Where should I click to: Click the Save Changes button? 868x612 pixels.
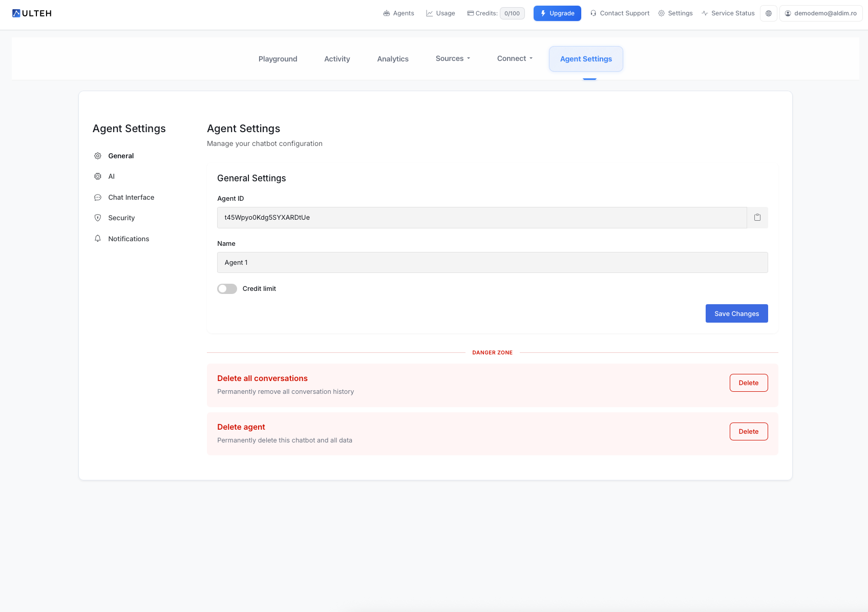click(736, 313)
